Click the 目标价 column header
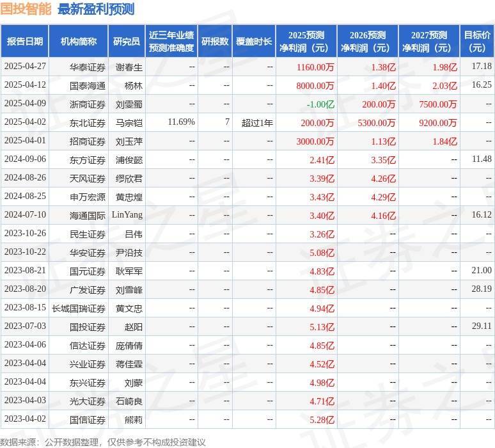495x448 pixels. coord(476,42)
